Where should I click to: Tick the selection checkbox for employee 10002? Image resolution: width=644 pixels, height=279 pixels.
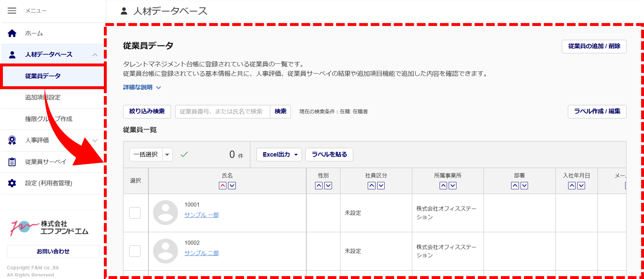(x=135, y=251)
